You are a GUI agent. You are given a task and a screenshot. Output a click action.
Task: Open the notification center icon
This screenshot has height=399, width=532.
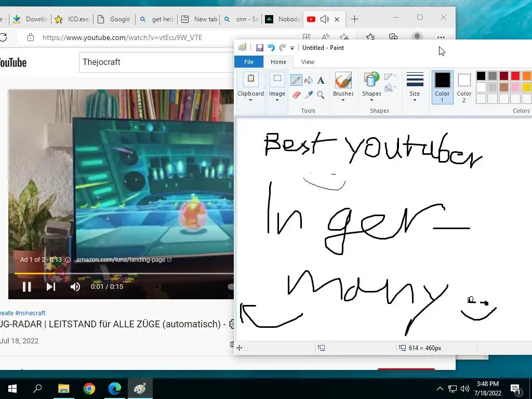515,389
